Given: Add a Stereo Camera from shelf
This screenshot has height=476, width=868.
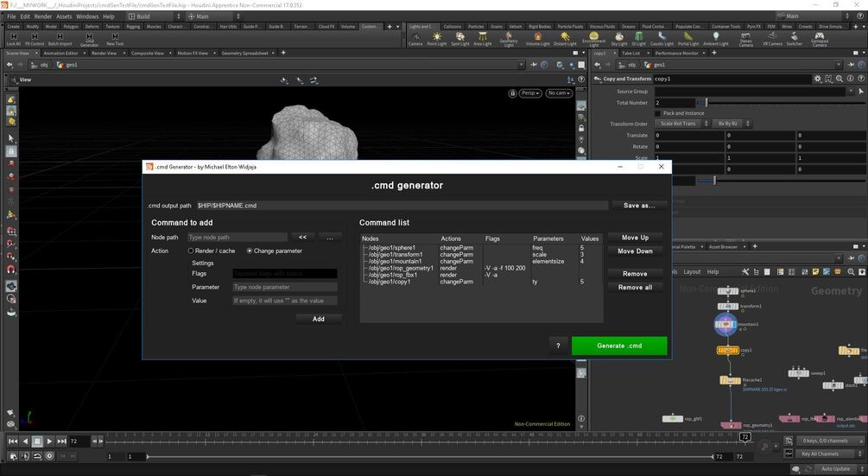Looking at the screenshot, I should (745, 39).
